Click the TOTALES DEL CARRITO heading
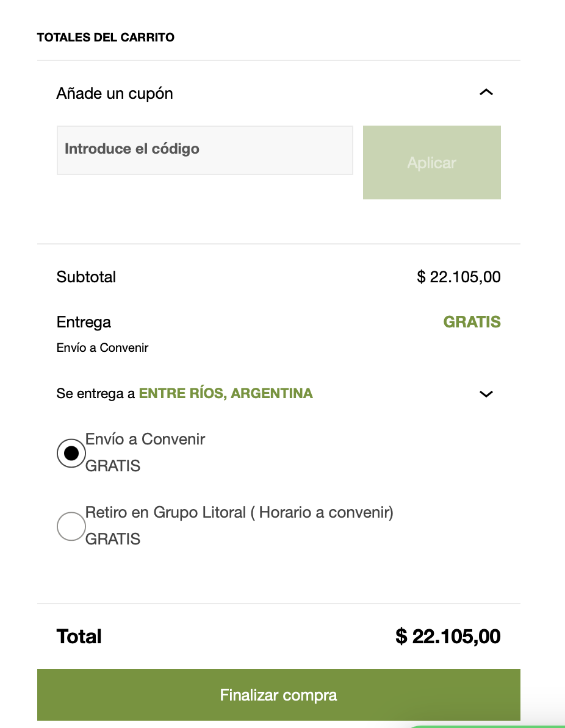The height and width of the screenshot is (728, 565). (106, 37)
